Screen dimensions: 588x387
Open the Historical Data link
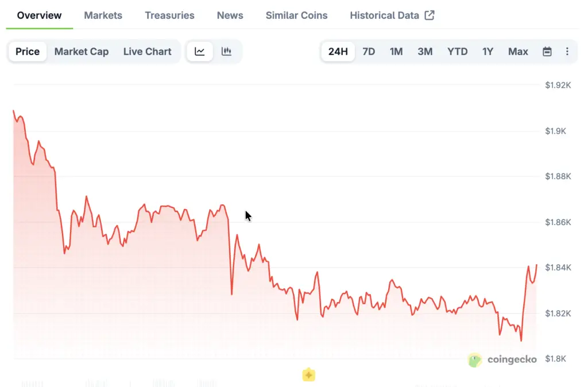click(384, 16)
